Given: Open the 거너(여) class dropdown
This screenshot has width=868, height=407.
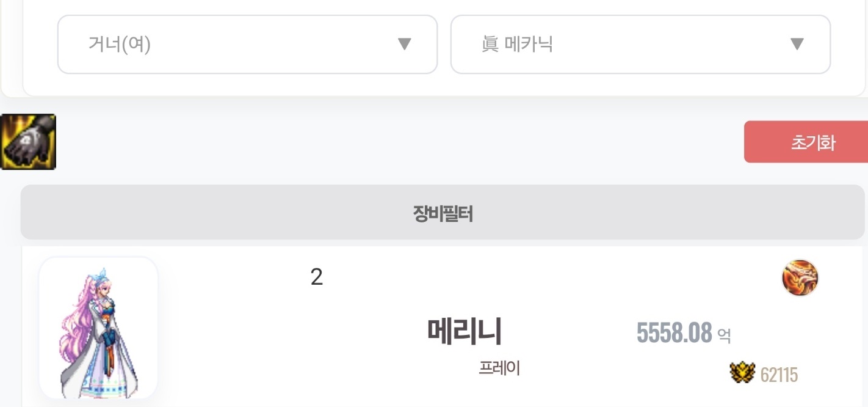Looking at the screenshot, I should pyautogui.click(x=247, y=44).
